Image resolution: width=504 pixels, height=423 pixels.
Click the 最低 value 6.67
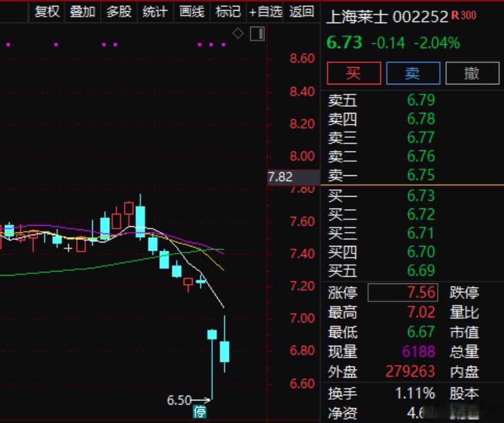click(421, 332)
